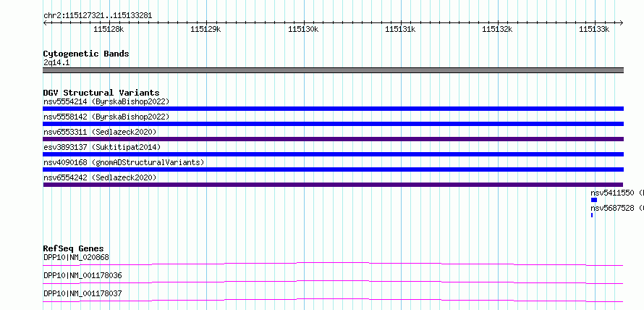The width and height of the screenshot is (644, 310).
Task: Click the purple bar under nsv6553311
Action: point(333,139)
